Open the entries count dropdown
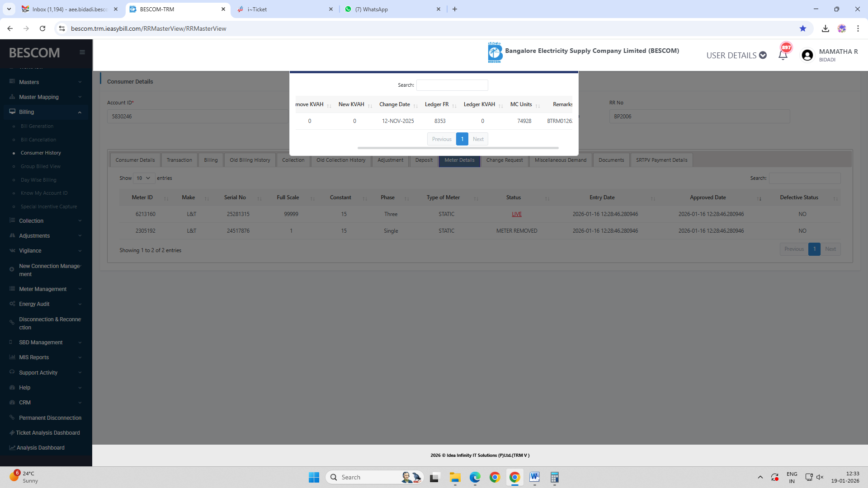The height and width of the screenshot is (488, 868). click(x=144, y=178)
